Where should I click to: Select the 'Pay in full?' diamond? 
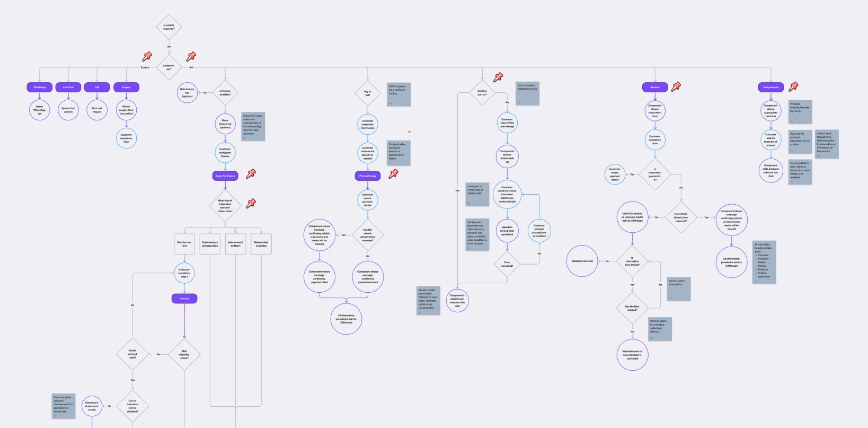(x=368, y=93)
